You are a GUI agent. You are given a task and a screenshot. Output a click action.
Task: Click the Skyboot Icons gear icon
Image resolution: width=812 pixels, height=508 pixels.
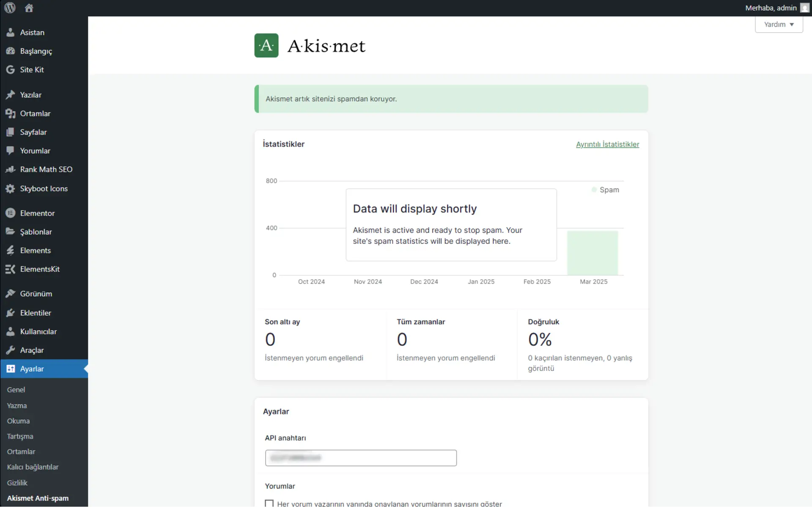(11, 189)
